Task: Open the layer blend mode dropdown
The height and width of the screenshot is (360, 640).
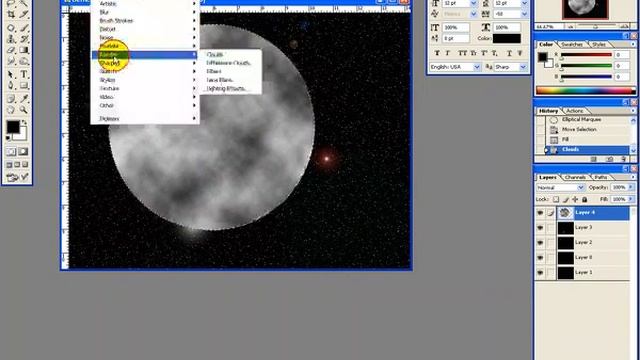Action: (560, 187)
